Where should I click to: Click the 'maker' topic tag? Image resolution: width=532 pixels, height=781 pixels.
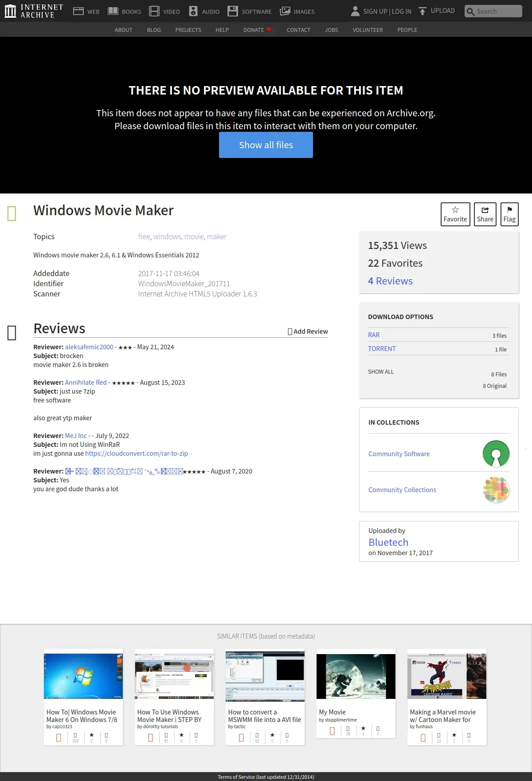(217, 237)
